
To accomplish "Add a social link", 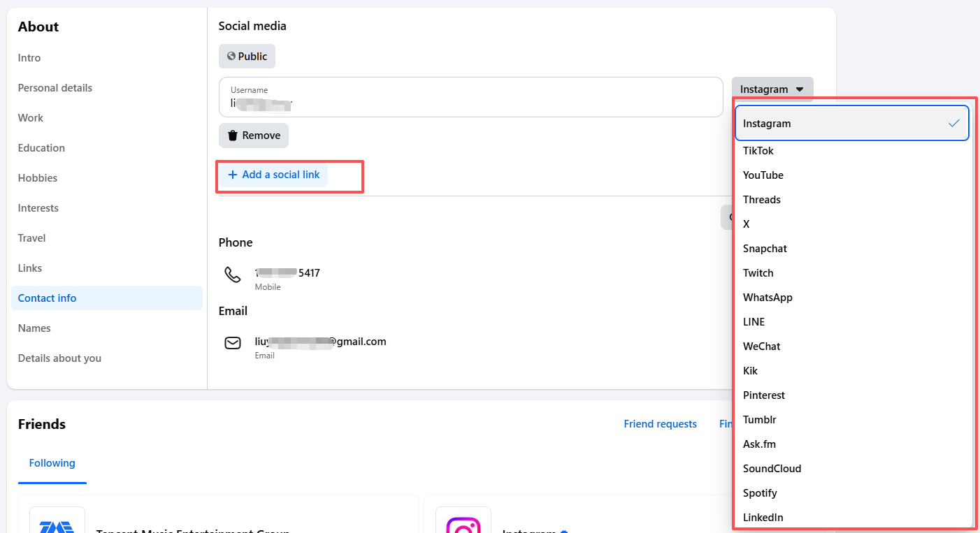I will [274, 175].
